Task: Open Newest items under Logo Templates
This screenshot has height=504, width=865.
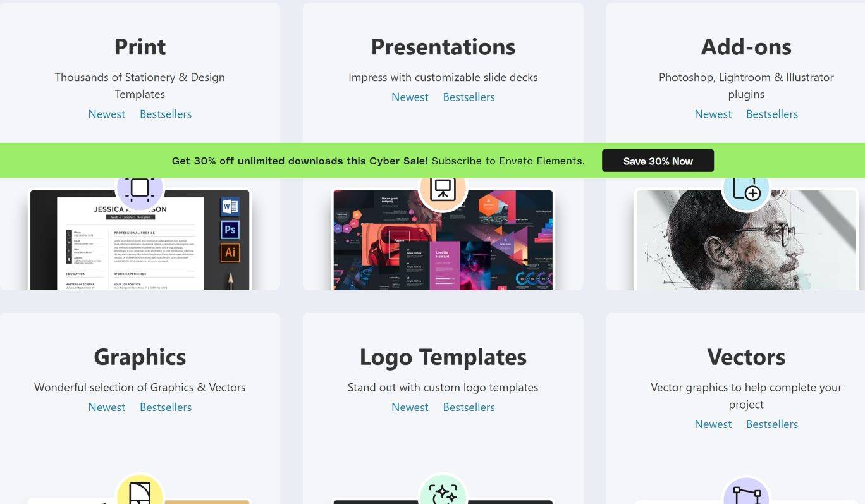Action: click(410, 407)
